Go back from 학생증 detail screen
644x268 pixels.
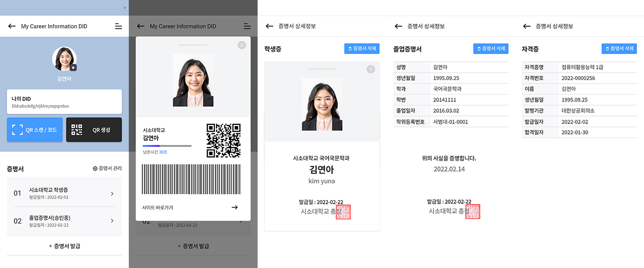coord(269,26)
